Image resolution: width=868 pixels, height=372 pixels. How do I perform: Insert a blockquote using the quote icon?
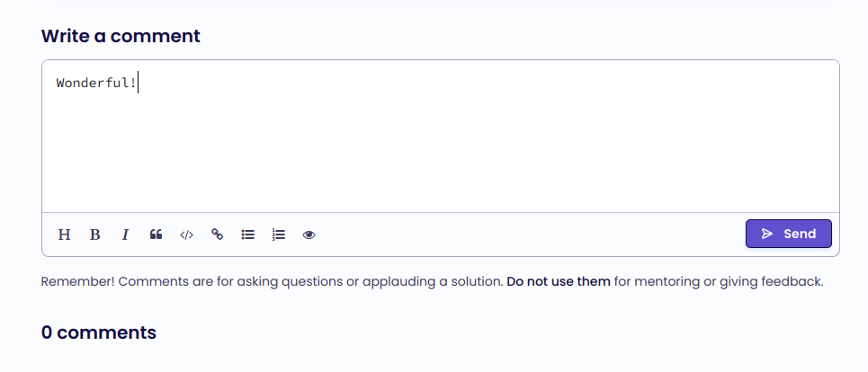tap(156, 235)
